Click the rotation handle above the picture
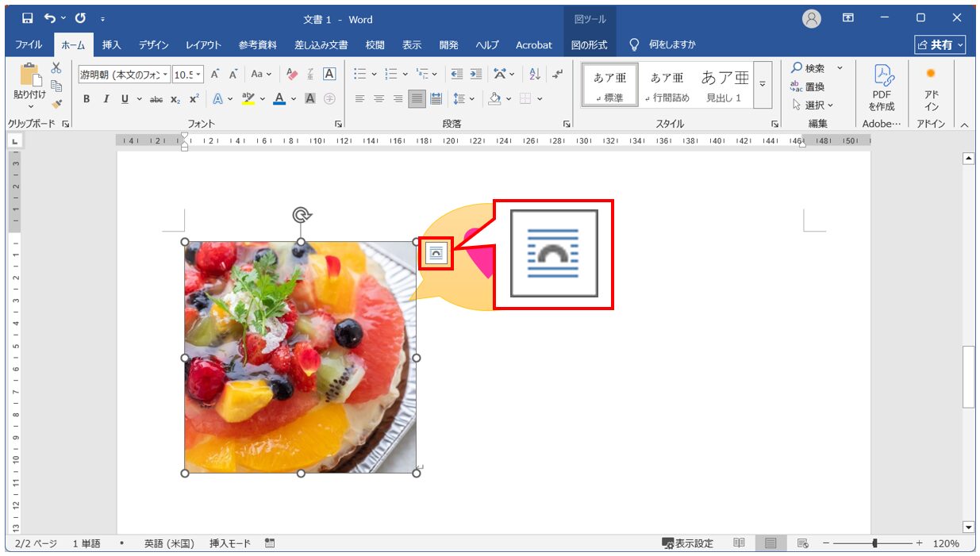This screenshot has width=980, height=556. 301,215
